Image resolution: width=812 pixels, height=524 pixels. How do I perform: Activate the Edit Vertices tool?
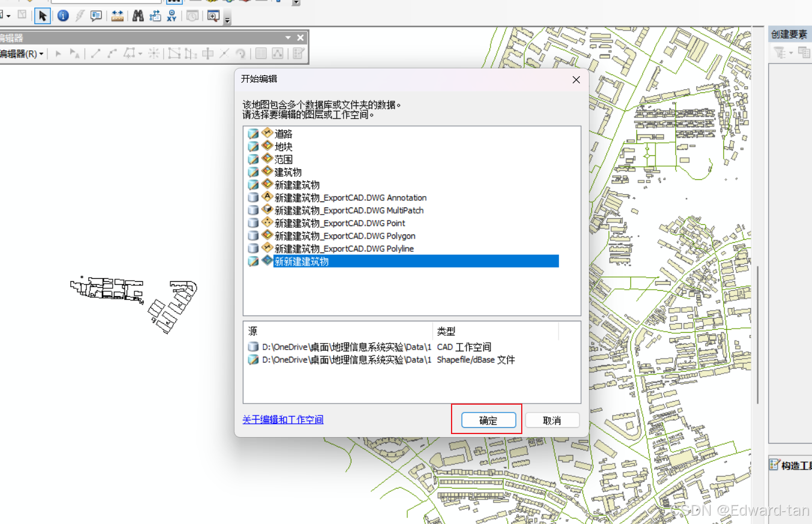[x=174, y=54]
